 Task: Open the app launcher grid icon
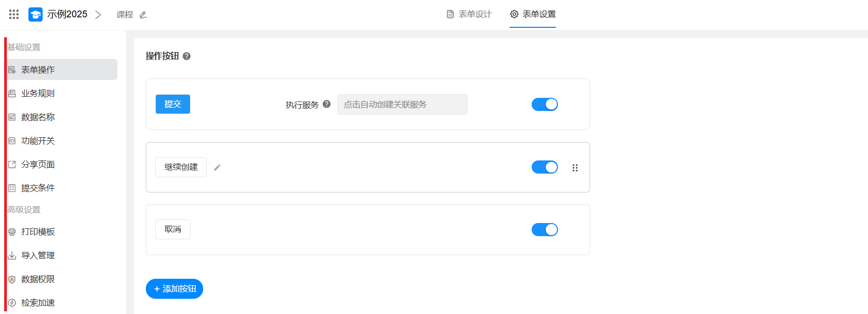point(14,14)
